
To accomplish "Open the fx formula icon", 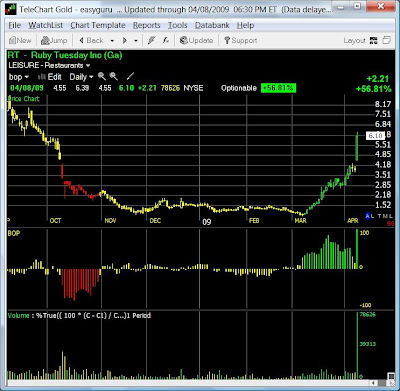I will pyautogui.click(x=166, y=41).
